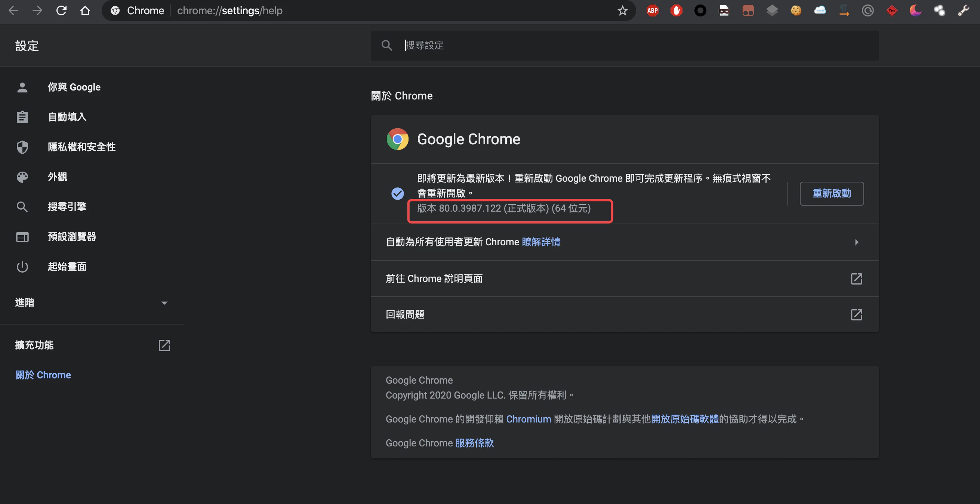Image resolution: width=980 pixels, height=504 pixels.
Task: Click the magnifier icon in settings search
Action: 386,45
